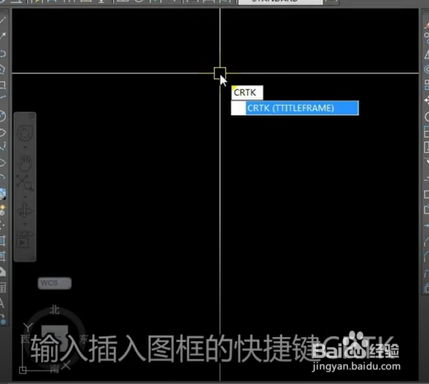
Task: Select the Insert Block tool
Action: pyautogui.click(x=2, y=194)
